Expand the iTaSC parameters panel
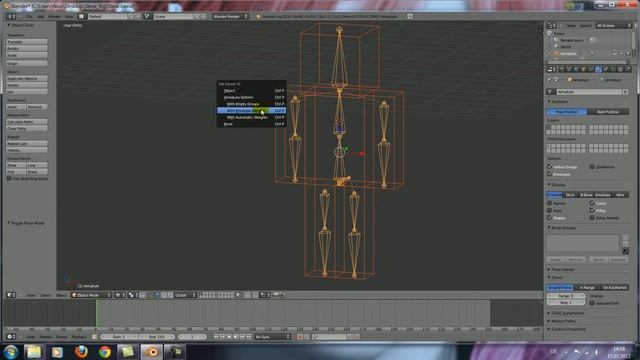 [566, 313]
